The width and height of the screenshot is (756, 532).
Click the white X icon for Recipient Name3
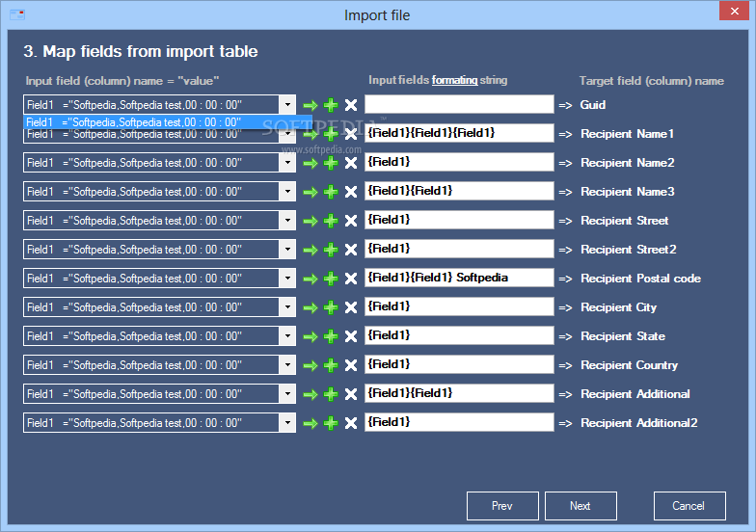[351, 192]
